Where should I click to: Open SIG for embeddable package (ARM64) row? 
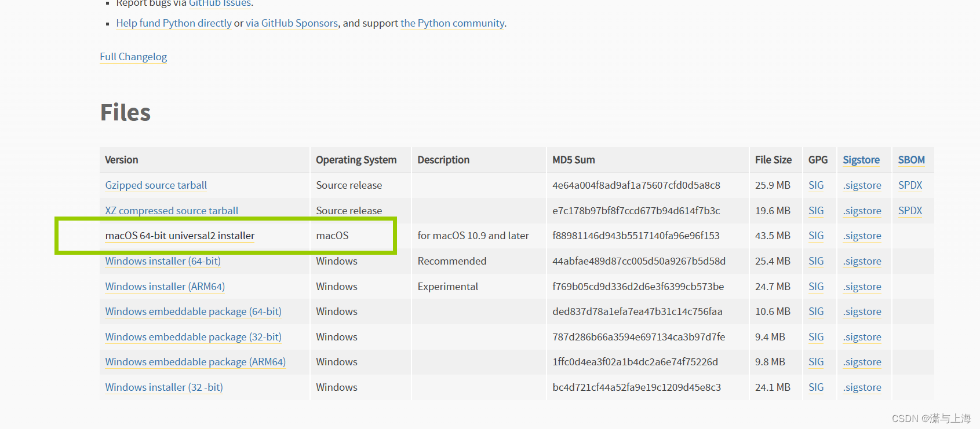(816, 362)
